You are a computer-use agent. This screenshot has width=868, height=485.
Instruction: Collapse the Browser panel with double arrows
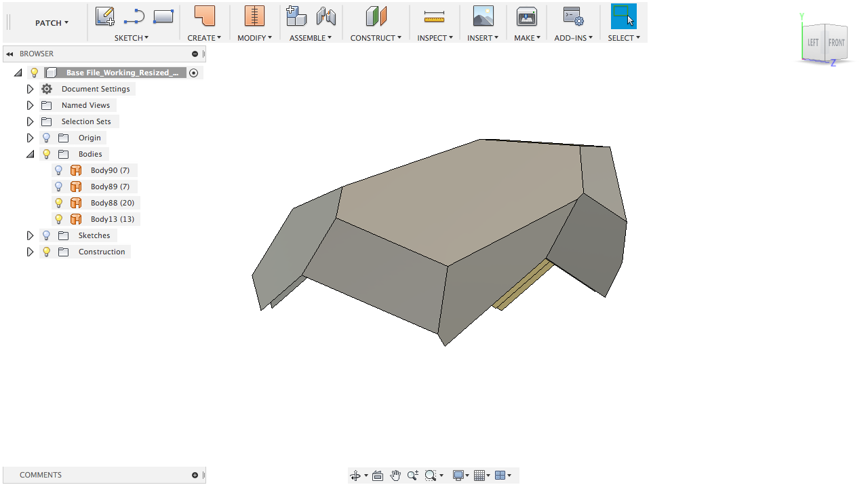(10, 54)
